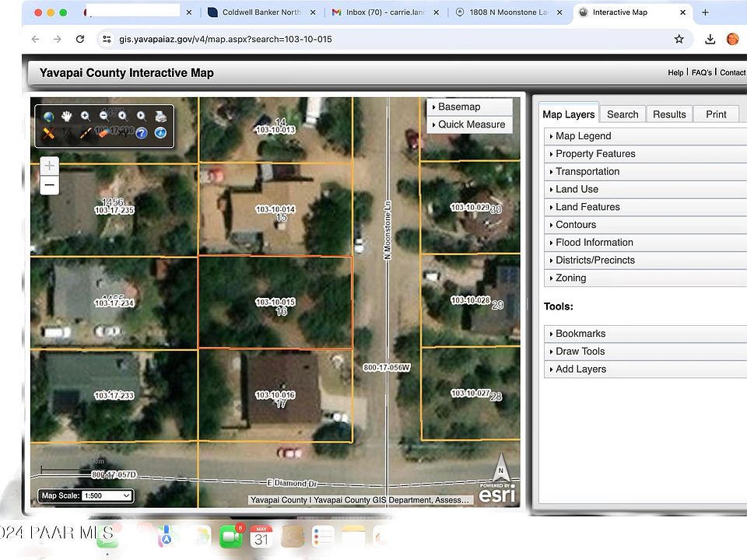Click the E Diamond Dr street label
The width and height of the screenshot is (747, 560).
[x=292, y=483]
